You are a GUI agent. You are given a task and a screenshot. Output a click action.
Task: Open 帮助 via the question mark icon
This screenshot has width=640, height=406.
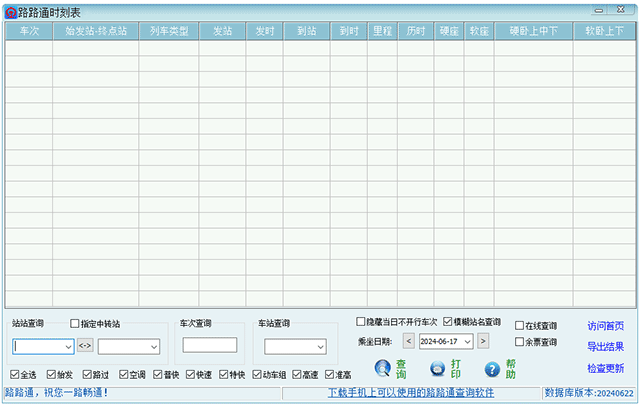tap(492, 369)
